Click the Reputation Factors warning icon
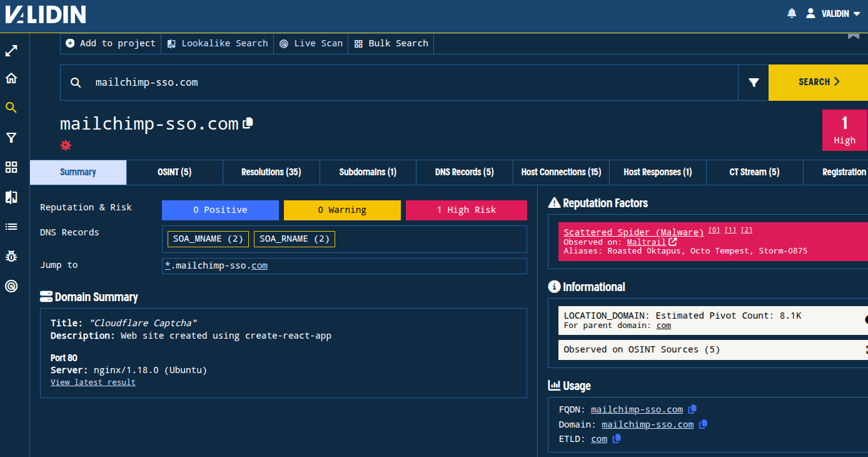868x457 pixels. [554, 203]
